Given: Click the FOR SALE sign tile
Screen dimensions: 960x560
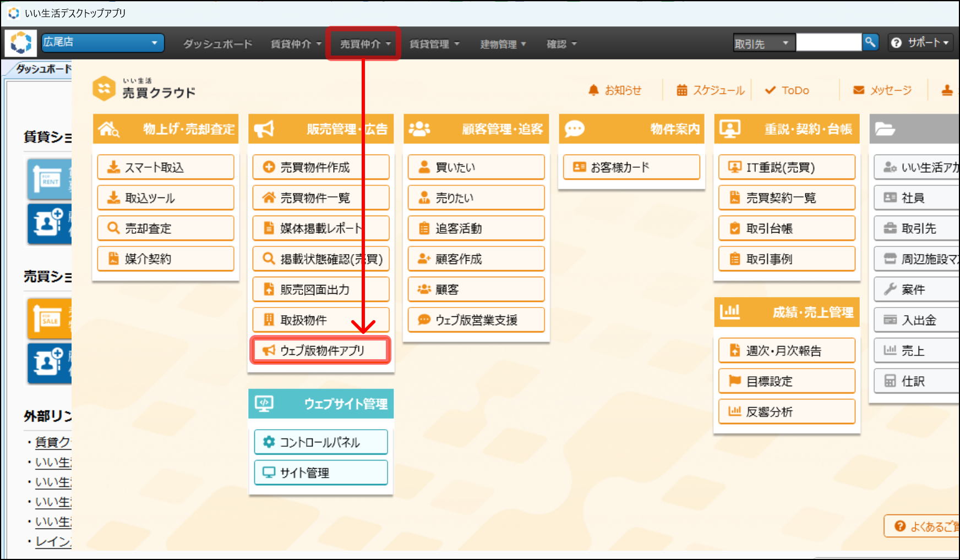Looking at the screenshot, I should (x=50, y=319).
